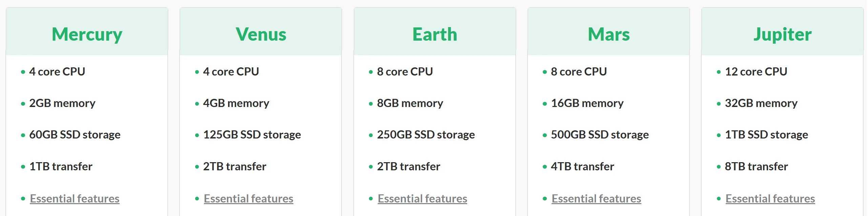
Task: Click the 8TB transfer text
Action: [x=756, y=167]
